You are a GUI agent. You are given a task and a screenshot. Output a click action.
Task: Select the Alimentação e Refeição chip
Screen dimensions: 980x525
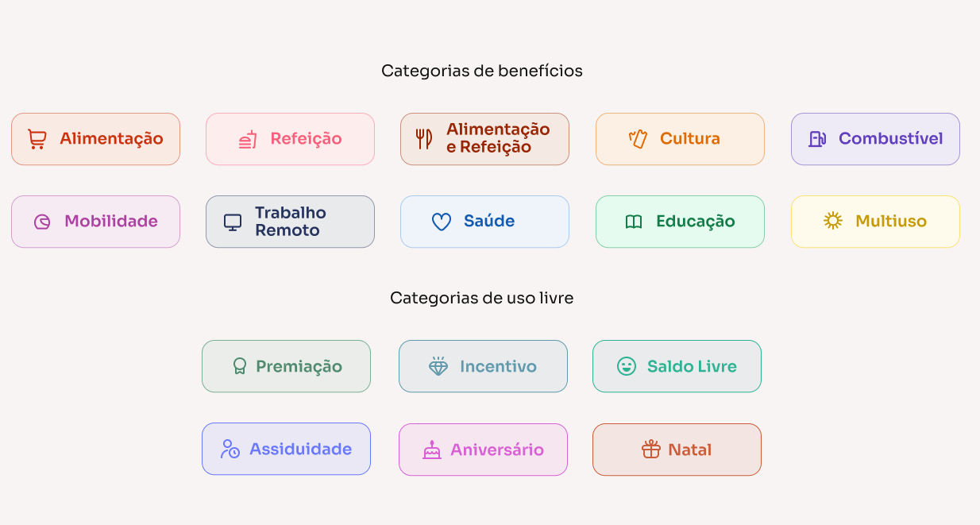tap(484, 139)
